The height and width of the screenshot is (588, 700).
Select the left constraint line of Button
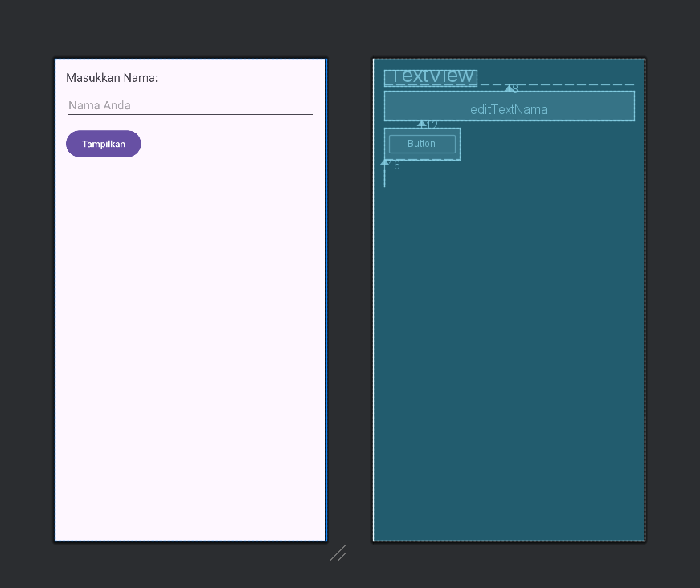tap(384, 177)
